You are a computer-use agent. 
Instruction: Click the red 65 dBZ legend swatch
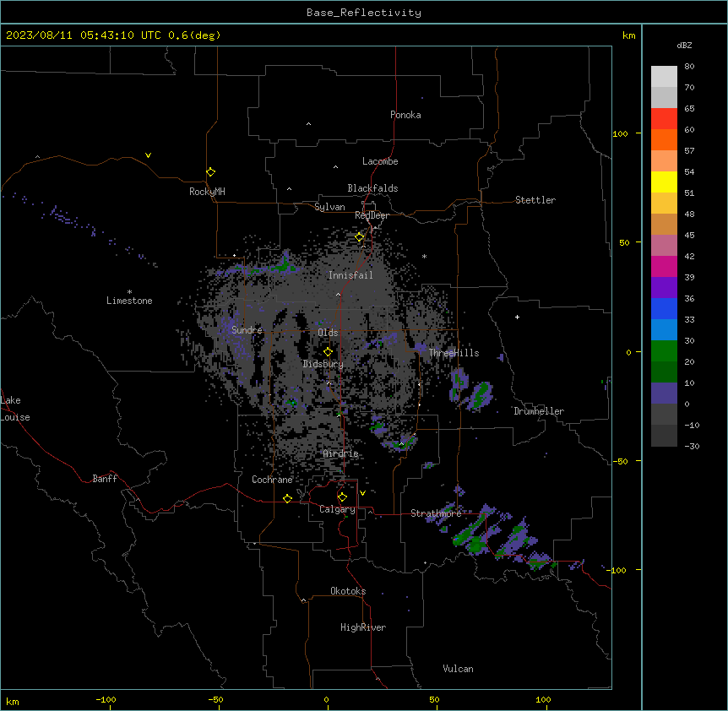[x=664, y=119]
